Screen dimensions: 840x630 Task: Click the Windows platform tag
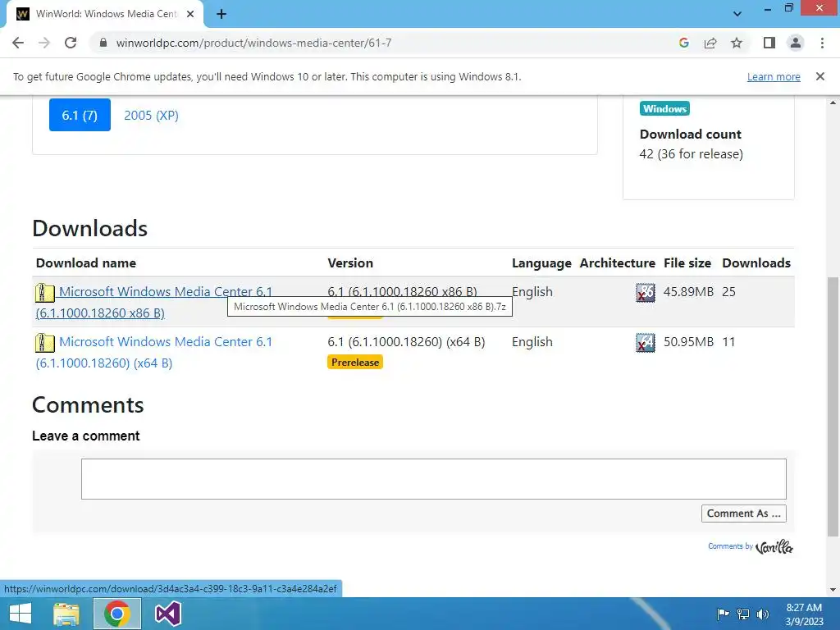pyautogui.click(x=664, y=109)
